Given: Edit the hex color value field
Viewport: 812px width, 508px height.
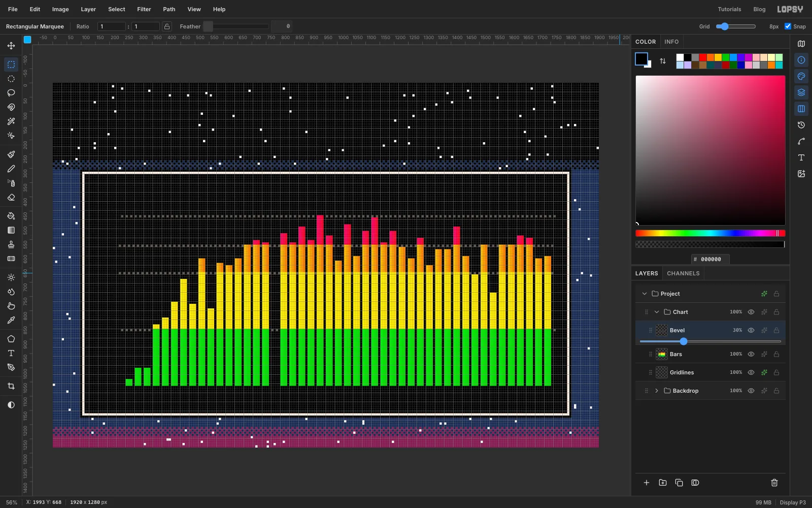Looking at the screenshot, I should (710, 259).
